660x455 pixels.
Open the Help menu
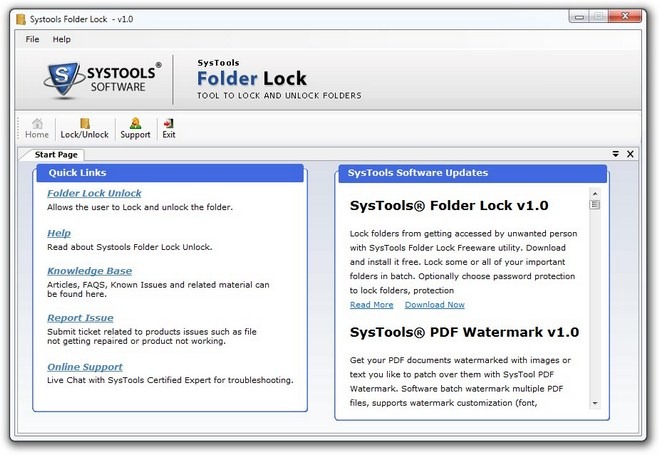pos(61,39)
